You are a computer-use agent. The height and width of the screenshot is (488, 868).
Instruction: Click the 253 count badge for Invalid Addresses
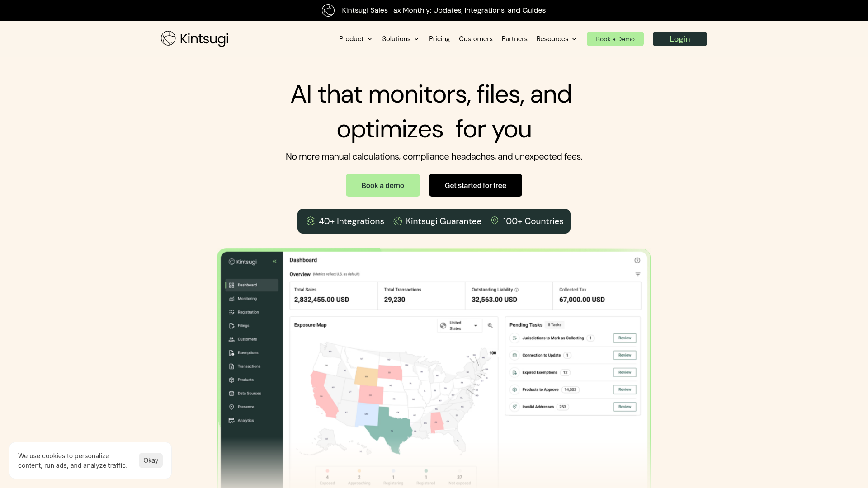pos(562,407)
